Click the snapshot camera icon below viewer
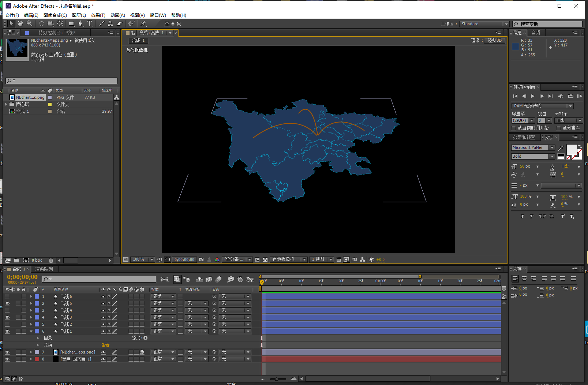This screenshot has height=385, width=588. point(201,259)
